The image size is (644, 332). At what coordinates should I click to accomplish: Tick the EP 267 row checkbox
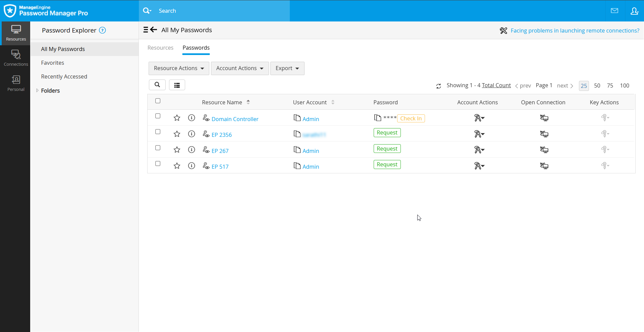click(158, 148)
